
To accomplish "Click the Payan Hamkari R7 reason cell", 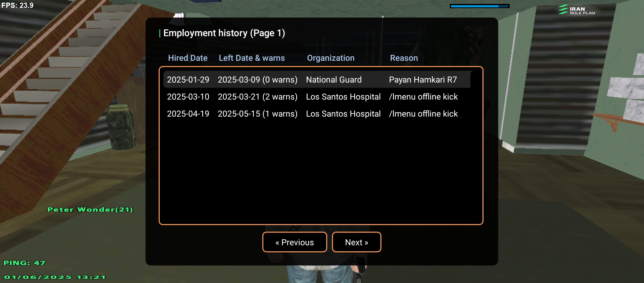I will [423, 79].
